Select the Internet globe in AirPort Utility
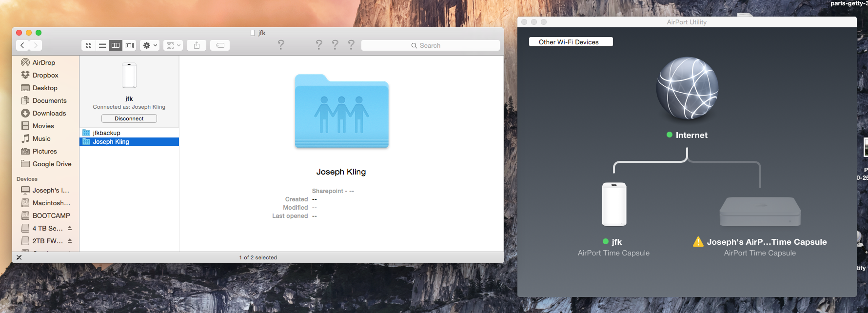 point(687,88)
